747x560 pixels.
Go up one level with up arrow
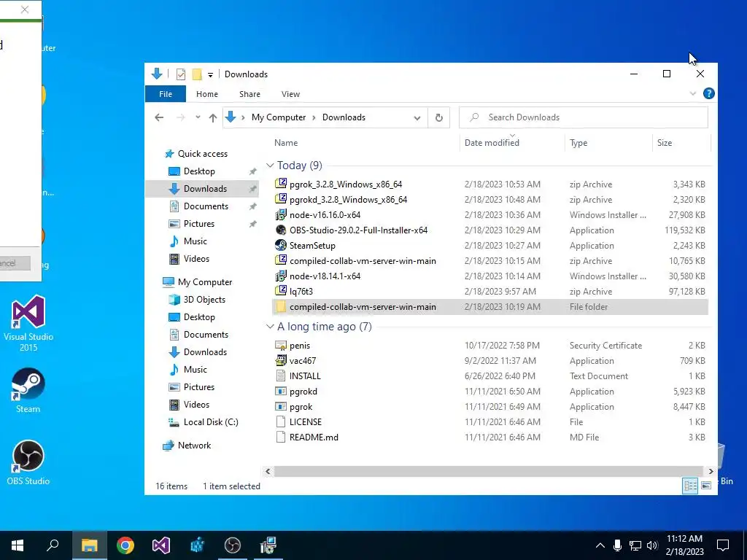point(213,117)
